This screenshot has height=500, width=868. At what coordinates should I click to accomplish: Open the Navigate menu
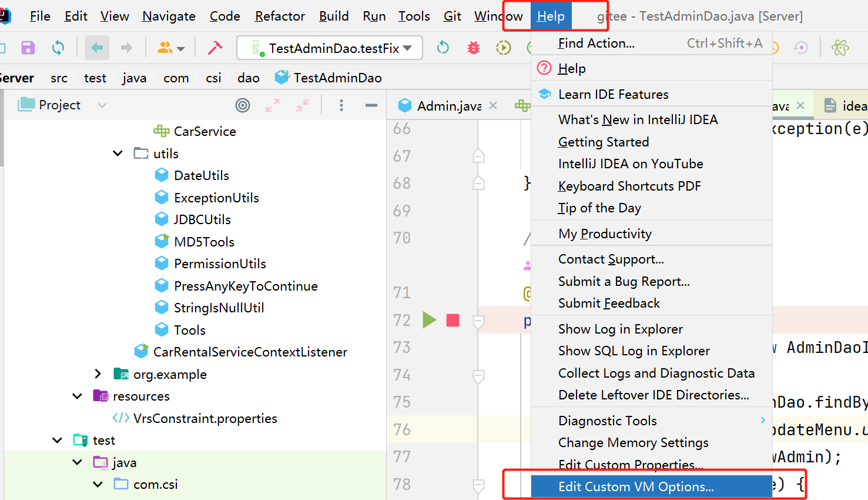169,16
